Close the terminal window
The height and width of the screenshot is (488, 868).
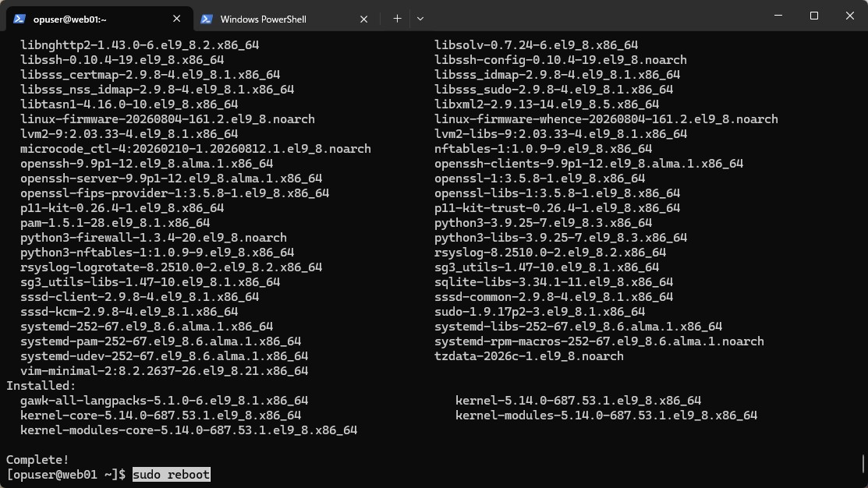pyautogui.click(x=850, y=16)
